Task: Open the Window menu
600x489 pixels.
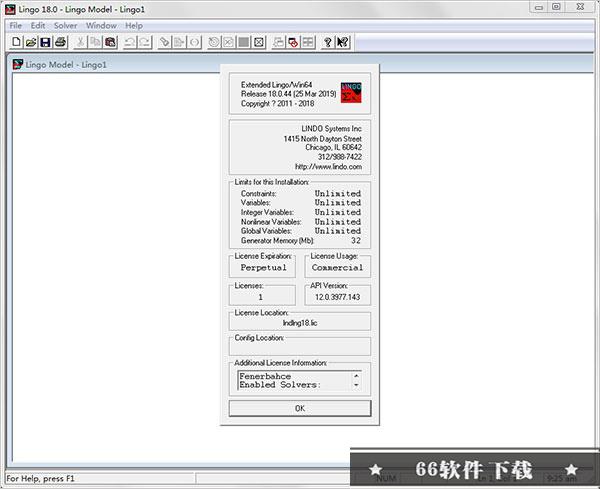Action: click(101, 26)
